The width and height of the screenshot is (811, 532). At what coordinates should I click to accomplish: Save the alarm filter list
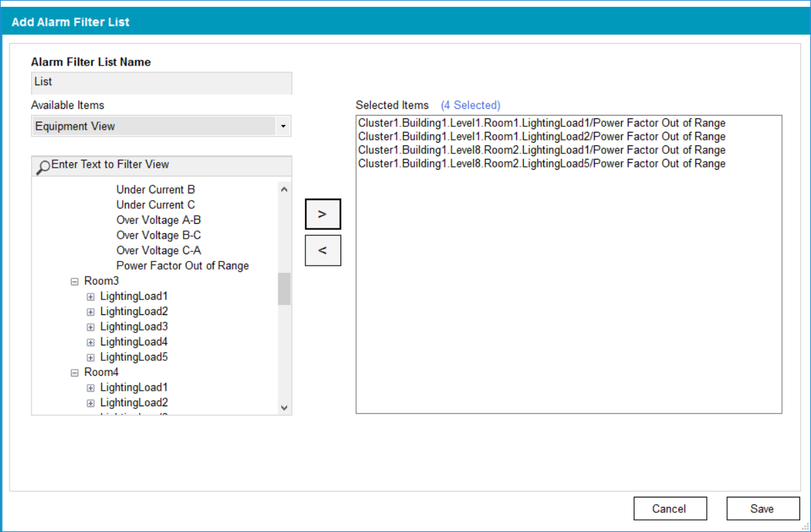[762, 508]
